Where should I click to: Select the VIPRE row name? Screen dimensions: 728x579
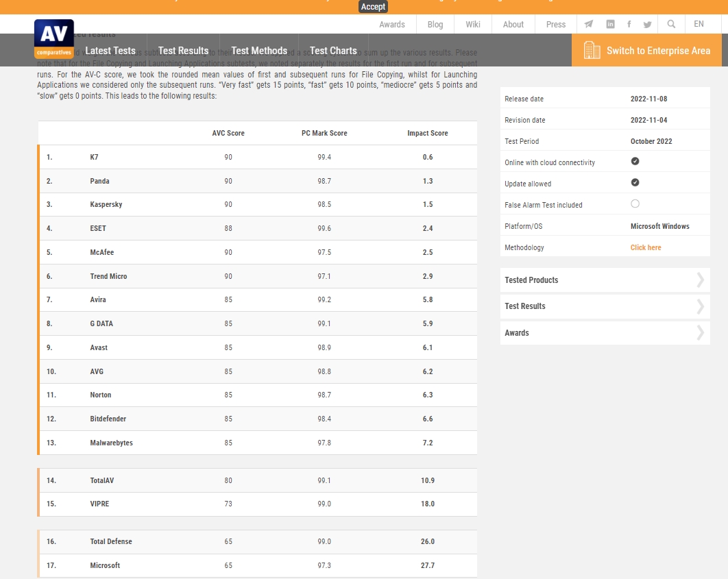coord(99,504)
